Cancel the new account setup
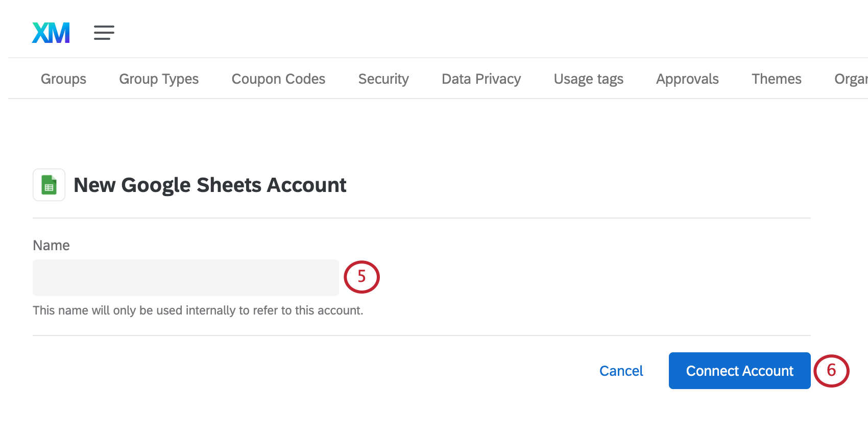Screen dimensions: 868x434 coord(621,371)
